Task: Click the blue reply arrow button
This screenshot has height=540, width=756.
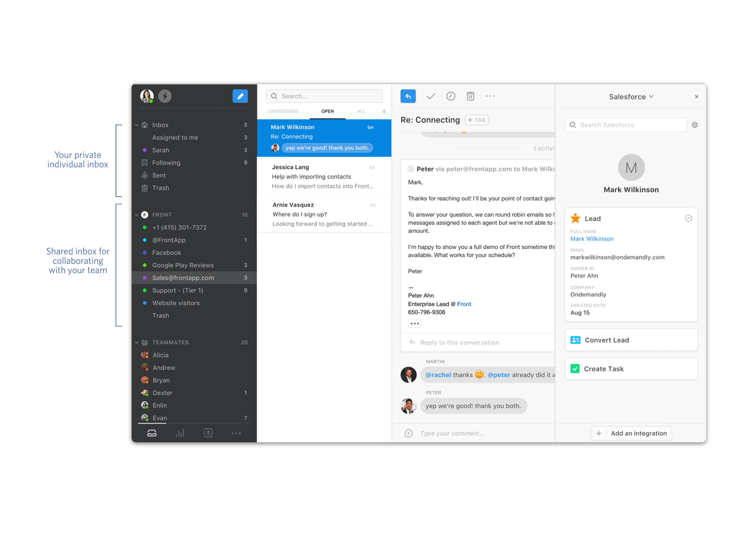Action: point(408,96)
